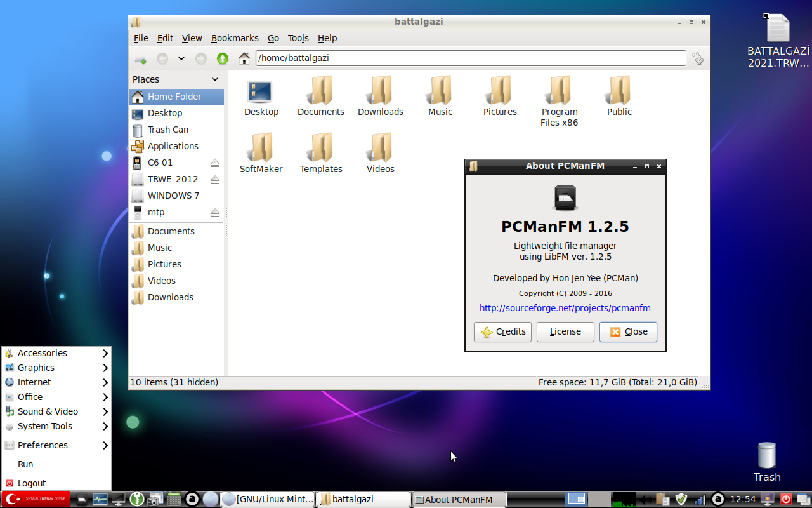Click the /home/battalgazi path field
The image size is (812, 508).
[471, 58]
